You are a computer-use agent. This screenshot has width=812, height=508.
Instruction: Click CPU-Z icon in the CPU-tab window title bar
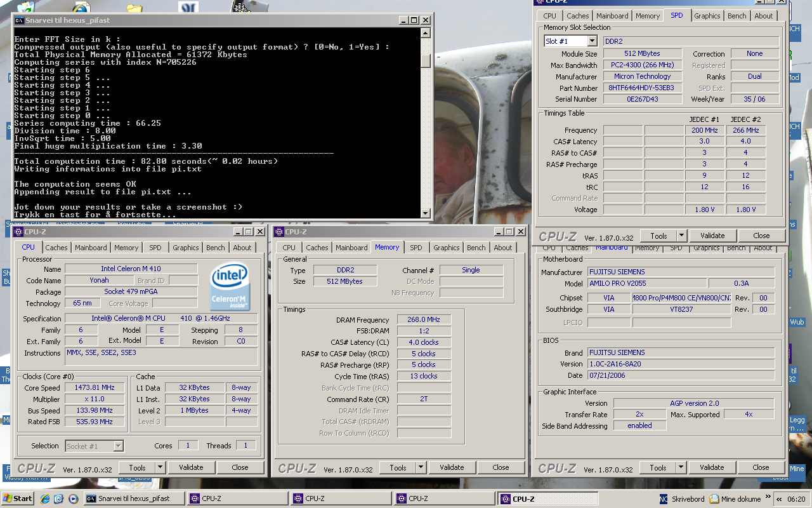click(19, 232)
